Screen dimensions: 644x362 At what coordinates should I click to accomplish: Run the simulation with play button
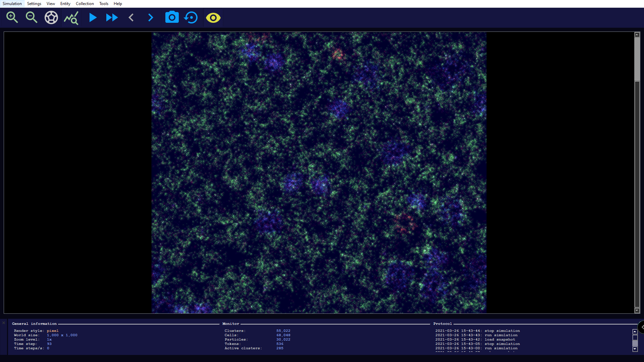pyautogui.click(x=93, y=17)
